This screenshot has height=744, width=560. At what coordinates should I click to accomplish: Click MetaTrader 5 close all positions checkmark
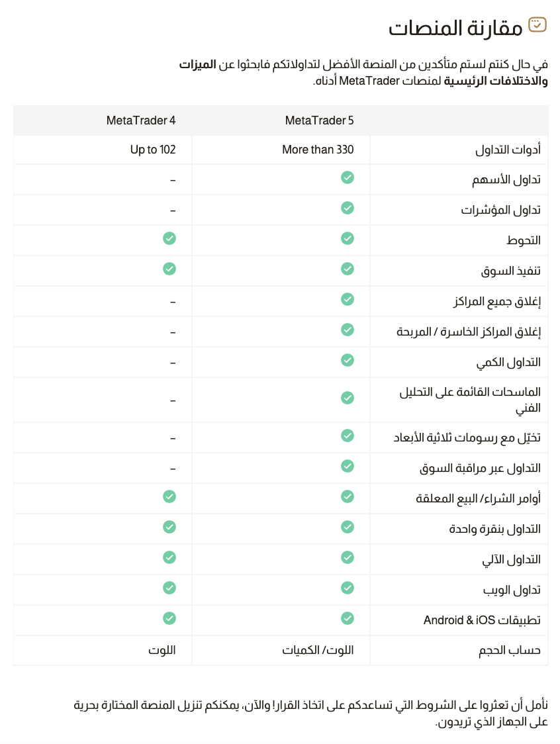(348, 299)
